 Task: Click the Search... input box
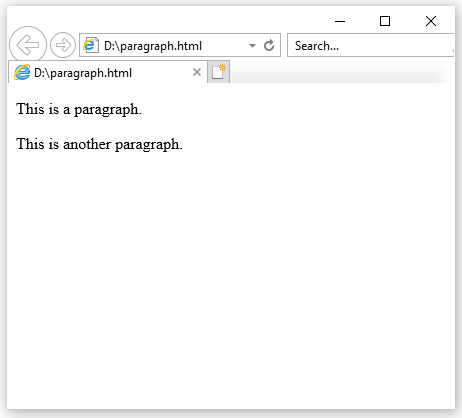[x=371, y=45]
